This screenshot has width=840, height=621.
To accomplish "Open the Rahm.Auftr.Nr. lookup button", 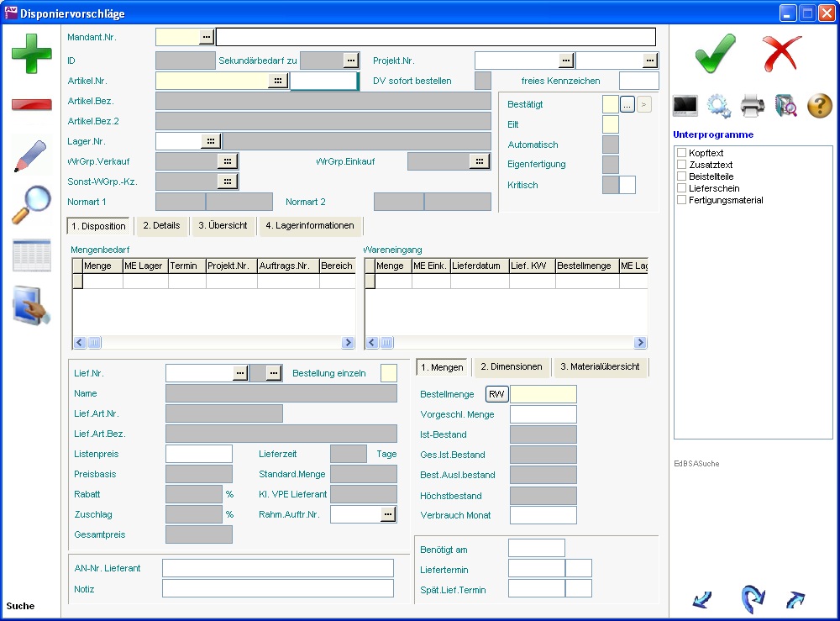I will point(387,514).
